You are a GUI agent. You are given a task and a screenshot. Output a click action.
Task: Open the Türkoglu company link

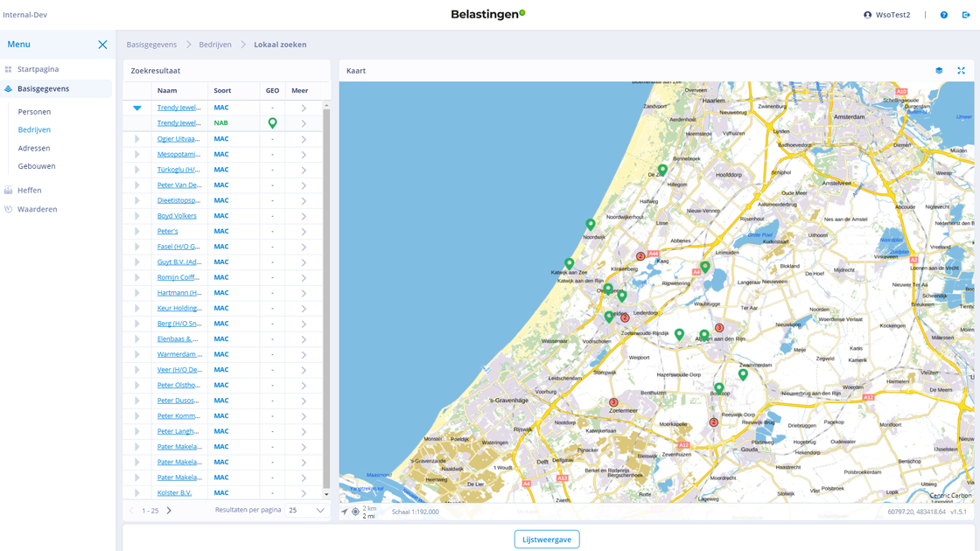pos(178,170)
